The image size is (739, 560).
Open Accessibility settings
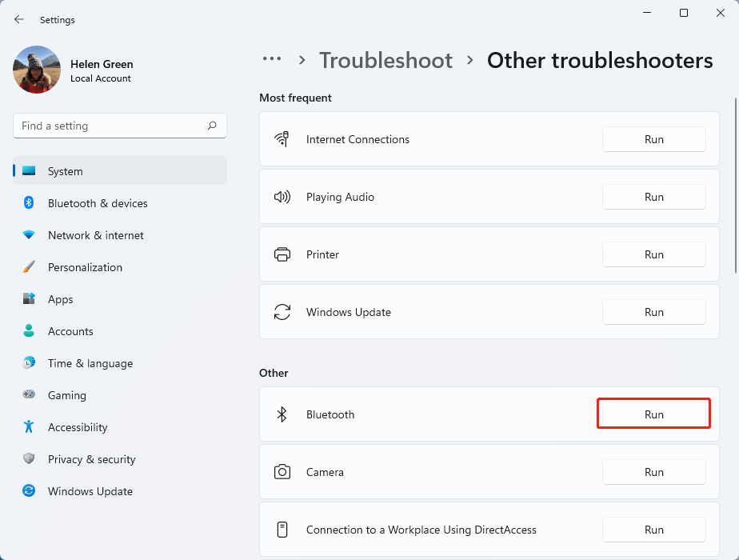click(120, 427)
